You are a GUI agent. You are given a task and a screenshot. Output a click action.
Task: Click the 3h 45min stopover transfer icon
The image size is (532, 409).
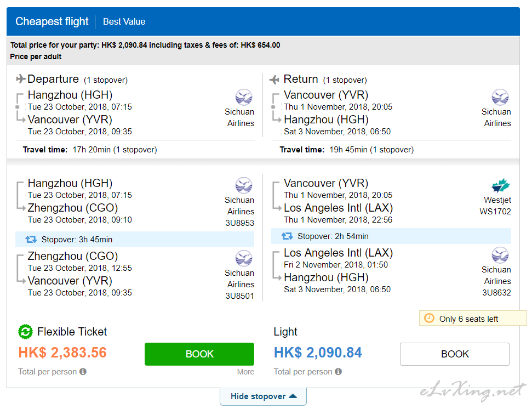coord(31,240)
